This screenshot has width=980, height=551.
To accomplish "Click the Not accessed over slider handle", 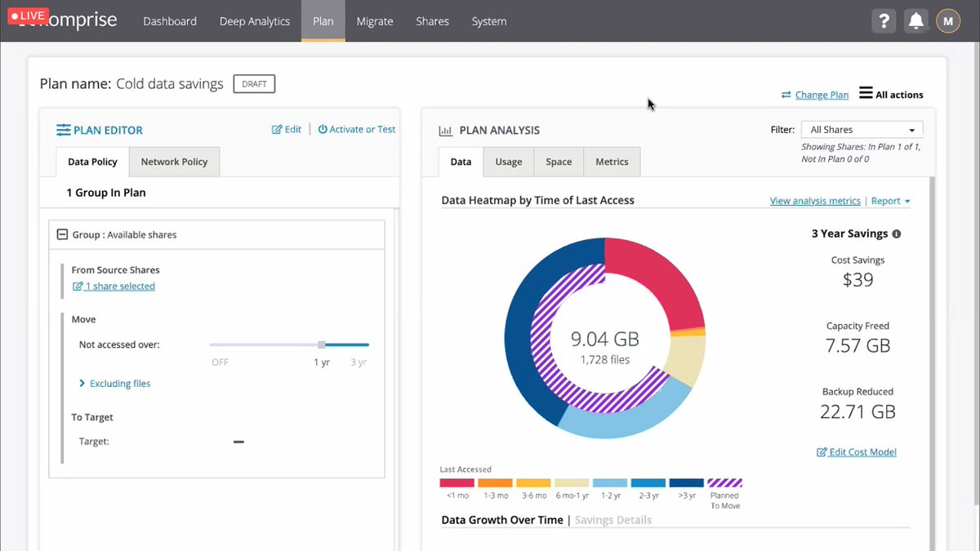I will click(x=322, y=344).
